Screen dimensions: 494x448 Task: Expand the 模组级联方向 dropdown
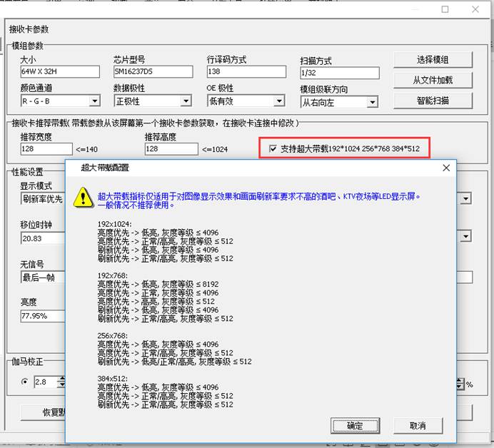372,103
